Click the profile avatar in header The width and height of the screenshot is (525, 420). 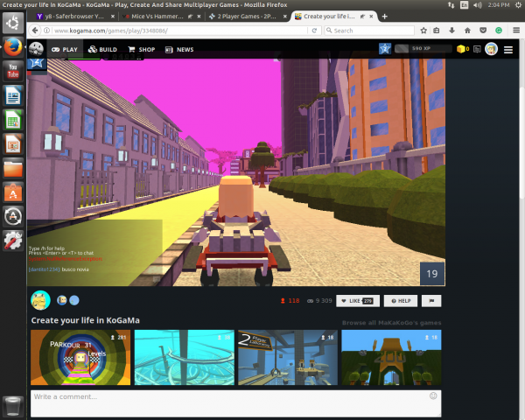coord(491,49)
